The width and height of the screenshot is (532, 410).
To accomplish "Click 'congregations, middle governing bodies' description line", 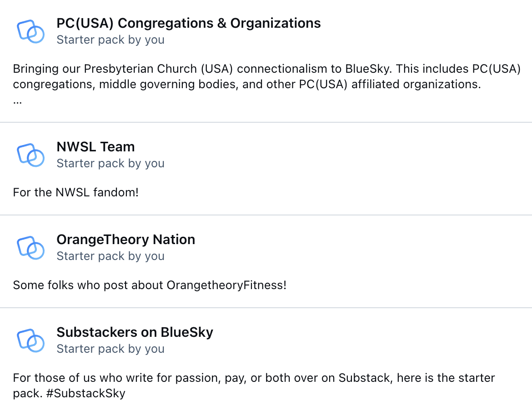I will pyautogui.click(x=247, y=85).
